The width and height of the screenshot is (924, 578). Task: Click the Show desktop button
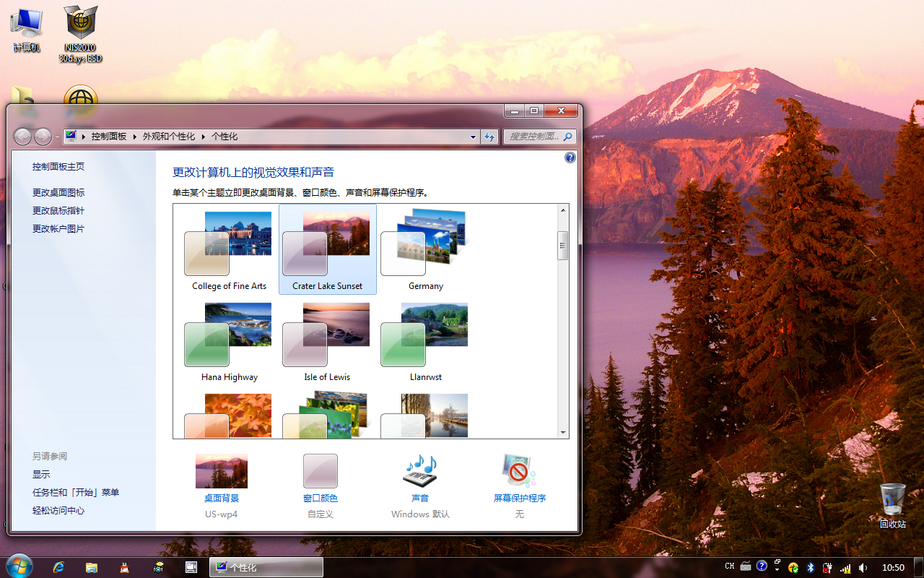918,567
